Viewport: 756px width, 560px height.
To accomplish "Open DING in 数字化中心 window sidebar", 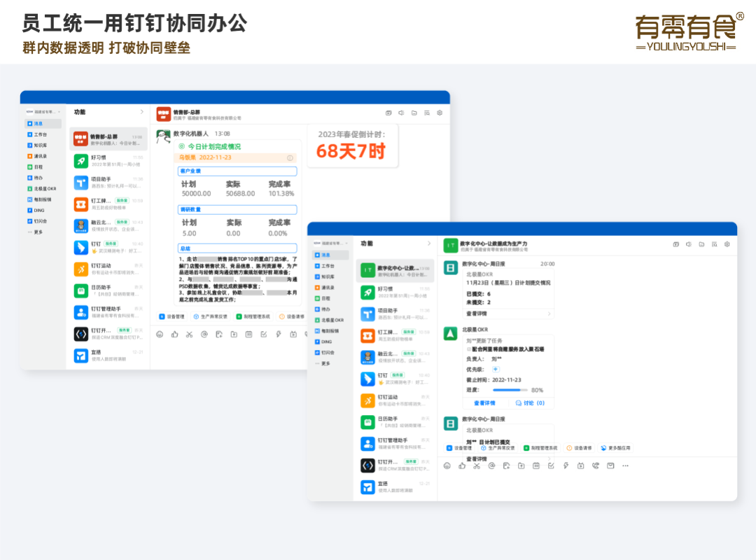I will tap(323, 342).
